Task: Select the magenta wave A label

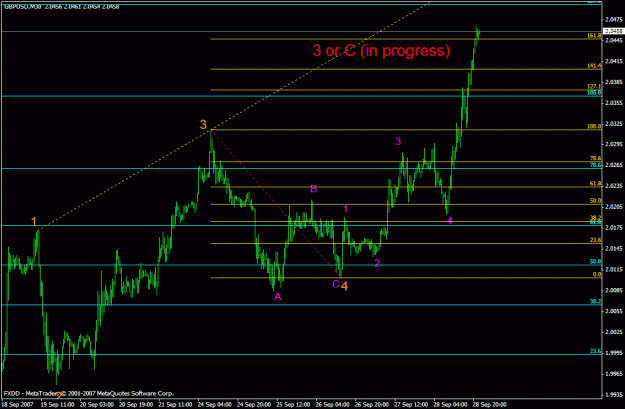Action: click(x=278, y=297)
